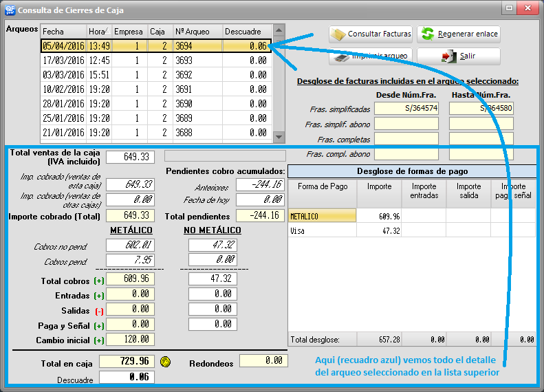Click descuadre value 0.06 in the arqueos list
The width and height of the screenshot is (544, 392).
pos(247,46)
